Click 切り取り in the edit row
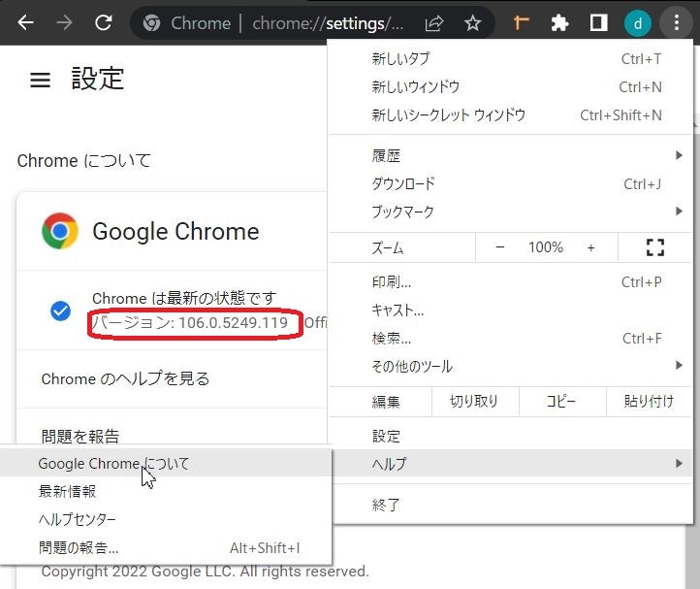 point(474,402)
